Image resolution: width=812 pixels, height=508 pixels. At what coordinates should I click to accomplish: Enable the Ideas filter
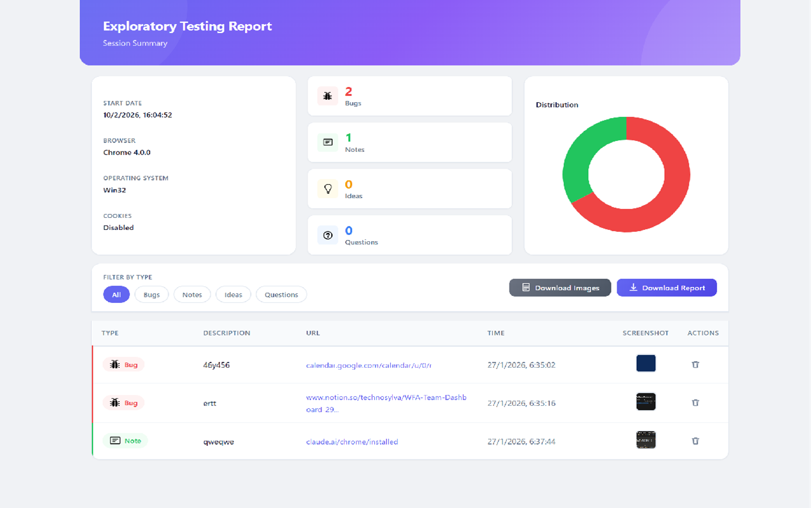tap(233, 294)
